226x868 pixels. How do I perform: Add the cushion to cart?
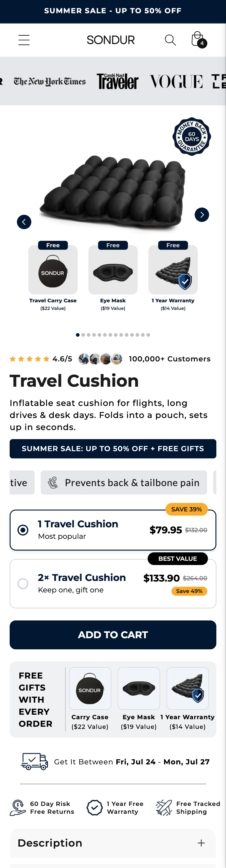pyautogui.click(x=113, y=635)
